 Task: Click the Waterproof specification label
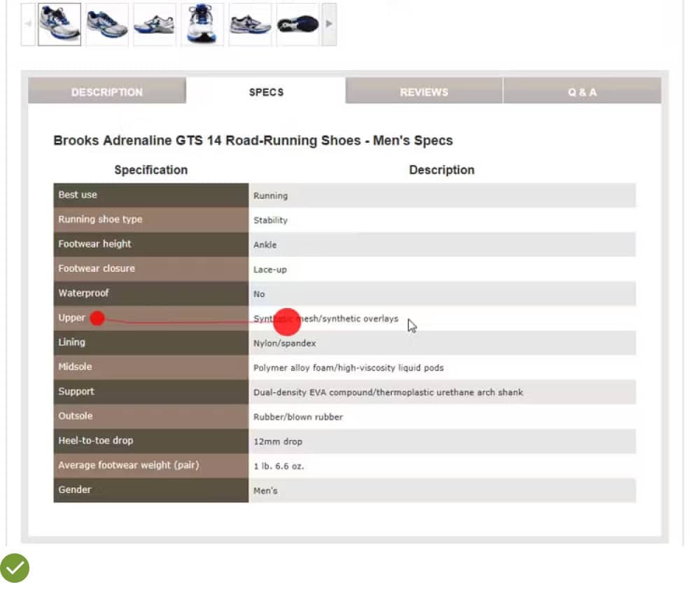coord(83,293)
